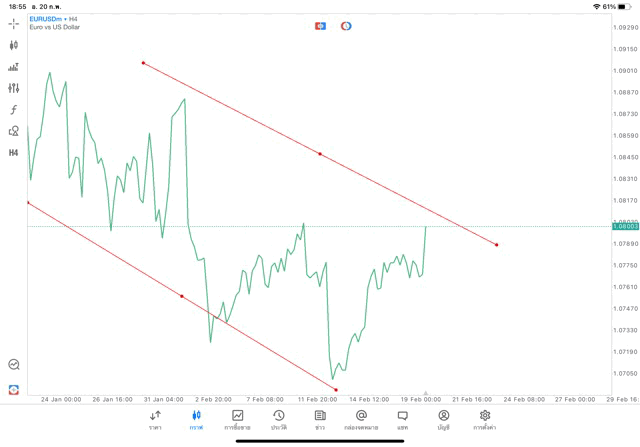Switch to the ราคา (Quotes) tab
Image resolution: width=640 pixels, height=447 pixels.
pos(156,419)
